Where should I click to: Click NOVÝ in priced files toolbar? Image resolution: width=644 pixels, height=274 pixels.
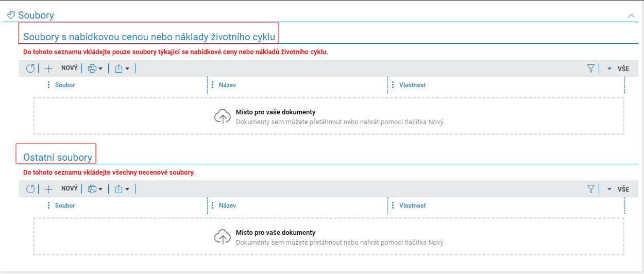pos(69,68)
